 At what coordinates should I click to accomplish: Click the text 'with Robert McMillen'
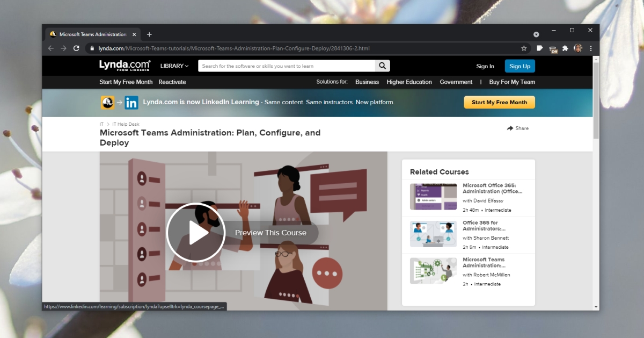tap(486, 275)
